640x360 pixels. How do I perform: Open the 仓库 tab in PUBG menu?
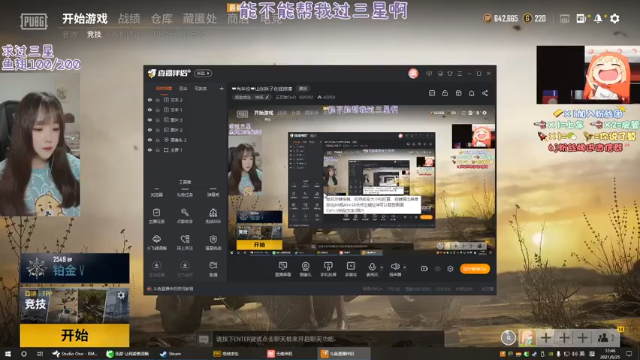click(x=162, y=19)
